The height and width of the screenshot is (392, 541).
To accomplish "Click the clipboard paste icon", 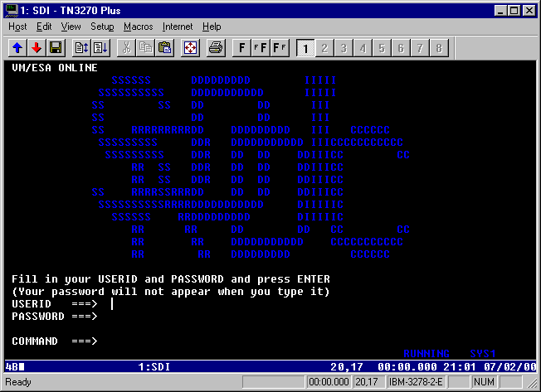I will point(164,47).
